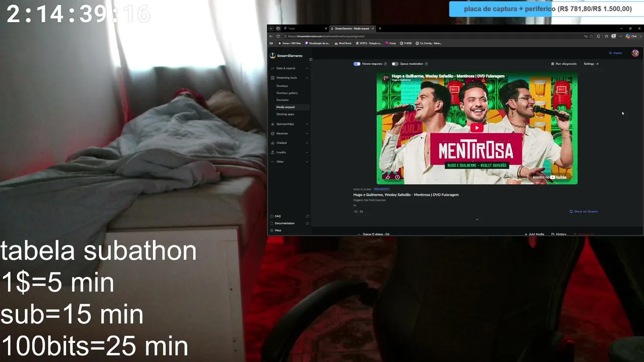Click the Queue moderation help icon

click(426, 64)
